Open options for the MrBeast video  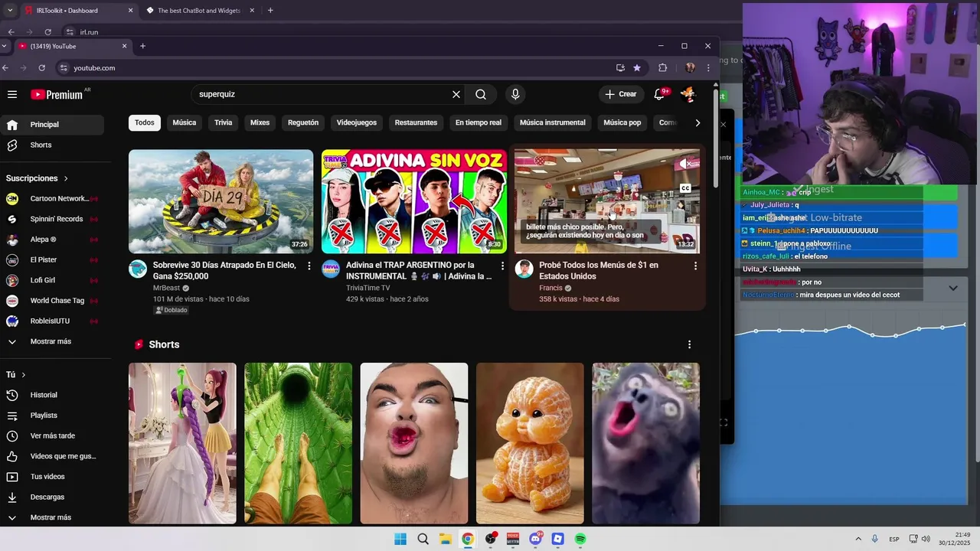point(309,266)
